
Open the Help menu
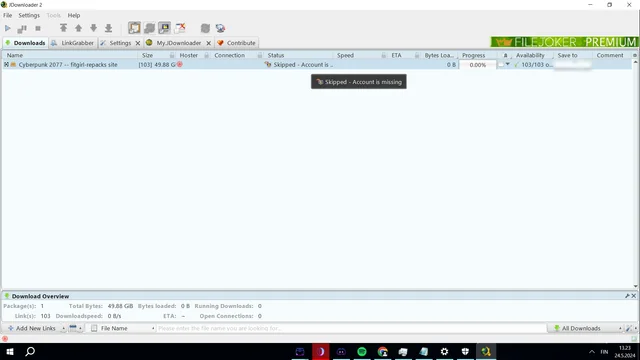tap(74, 15)
